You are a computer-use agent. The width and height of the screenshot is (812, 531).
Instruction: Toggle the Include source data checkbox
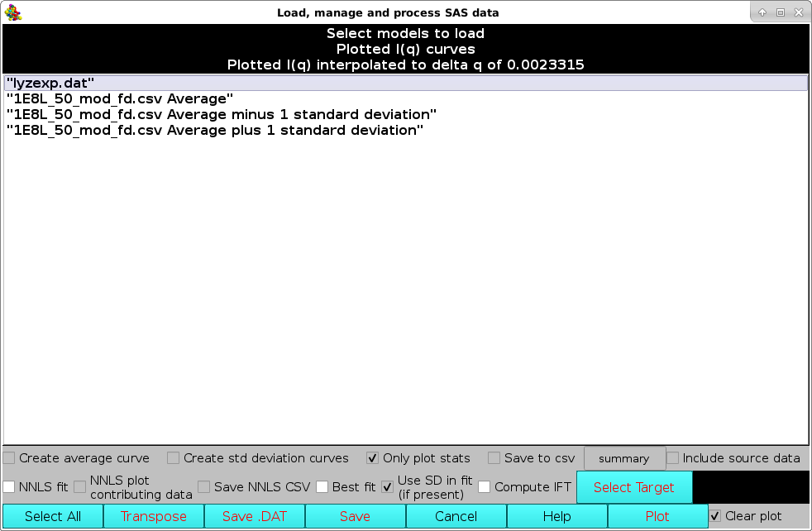point(673,458)
